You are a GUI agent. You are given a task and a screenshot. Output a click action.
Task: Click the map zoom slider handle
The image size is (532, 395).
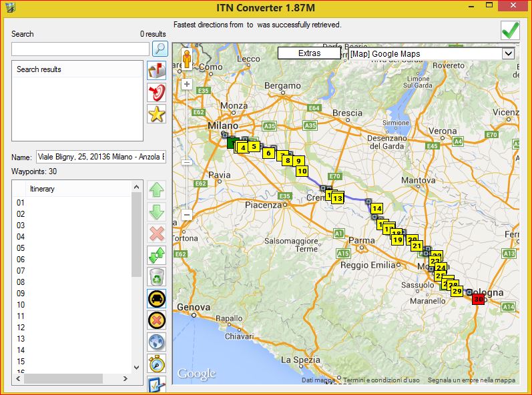point(187,162)
